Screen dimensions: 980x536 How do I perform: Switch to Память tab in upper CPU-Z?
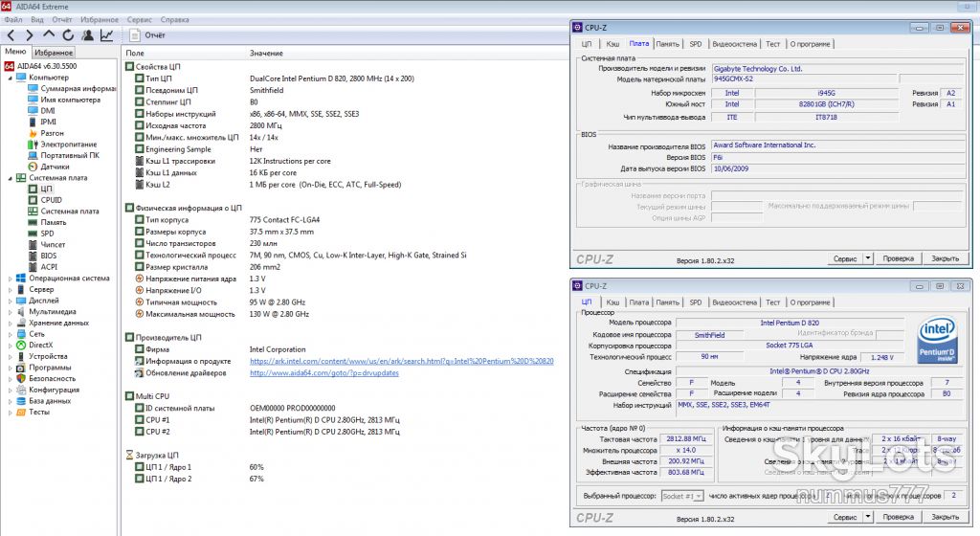click(667, 44)
